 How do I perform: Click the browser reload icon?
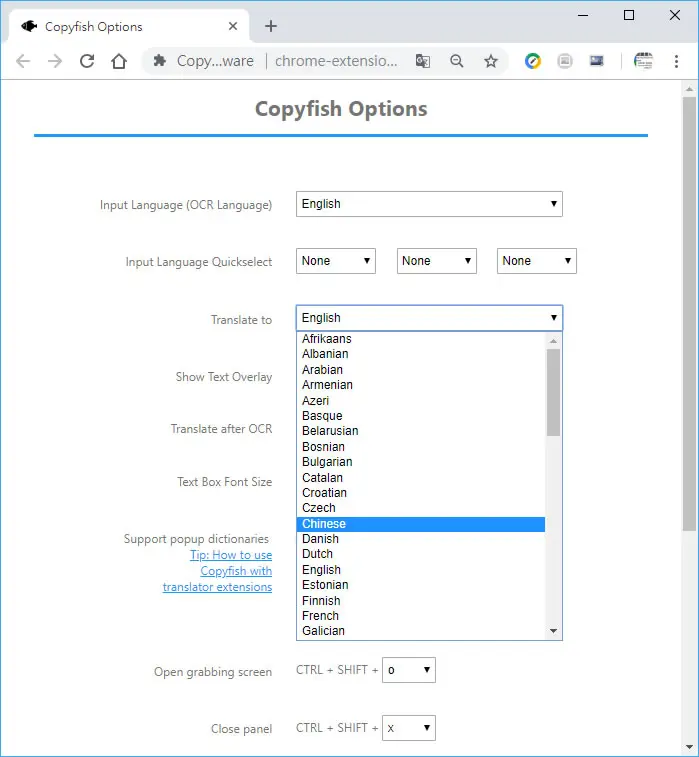point(87,61)
